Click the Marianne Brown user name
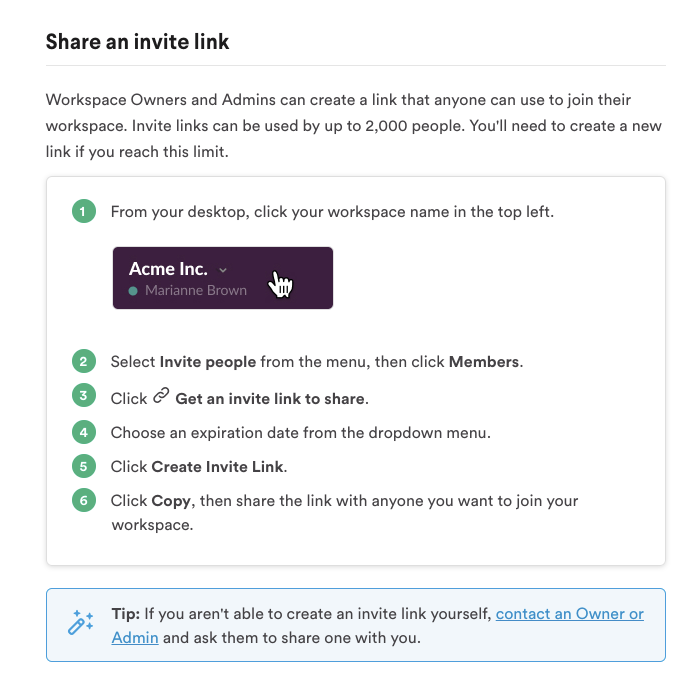The image size is (692, 683). (x=196, y=290)
